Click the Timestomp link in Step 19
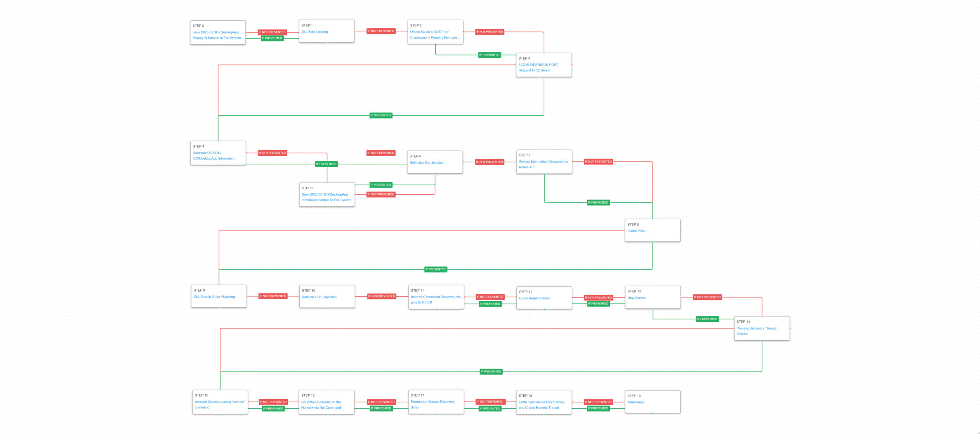This screenshot has height=434, width=980. 635,402
